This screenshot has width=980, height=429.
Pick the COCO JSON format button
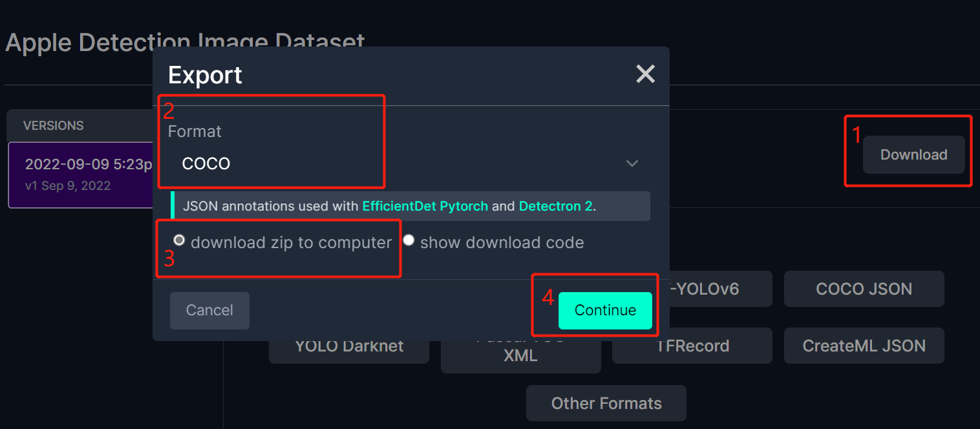864,289
